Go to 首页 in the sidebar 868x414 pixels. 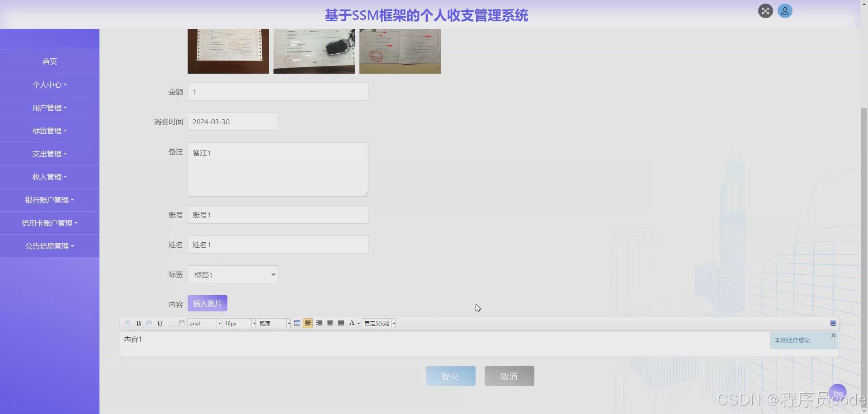tap(50, 61)
